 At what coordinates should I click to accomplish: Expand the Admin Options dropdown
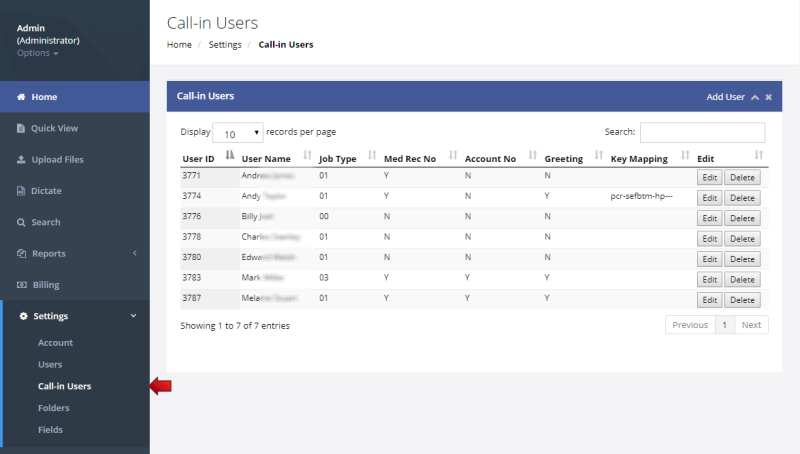click(x=38, y=53)
